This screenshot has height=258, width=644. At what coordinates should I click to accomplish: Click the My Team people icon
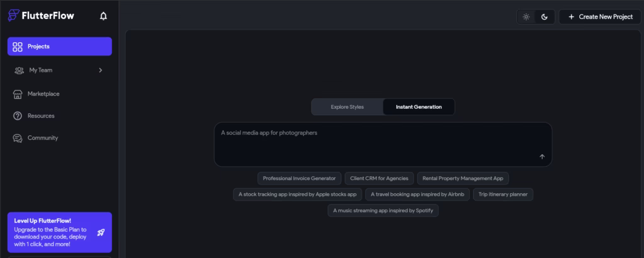19,70
